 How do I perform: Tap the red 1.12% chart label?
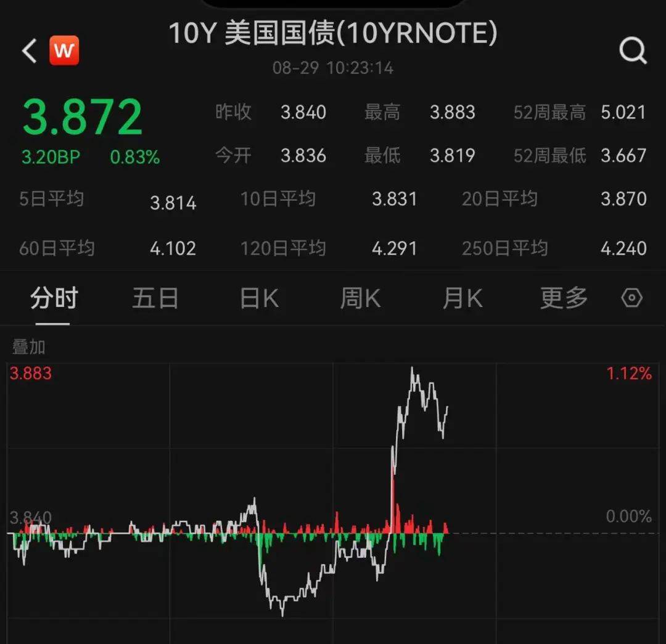coord(630,372)
